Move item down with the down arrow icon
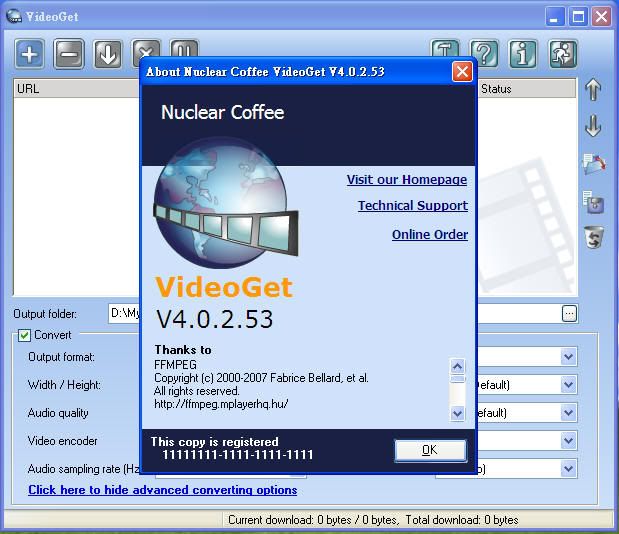This screenshot has width=619, height=534. click(x=593, y=127)
